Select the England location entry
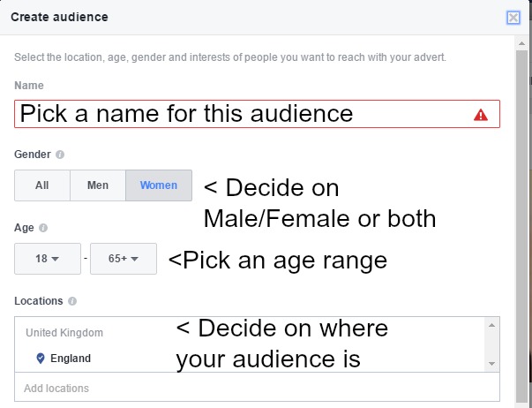 point(71,359)
